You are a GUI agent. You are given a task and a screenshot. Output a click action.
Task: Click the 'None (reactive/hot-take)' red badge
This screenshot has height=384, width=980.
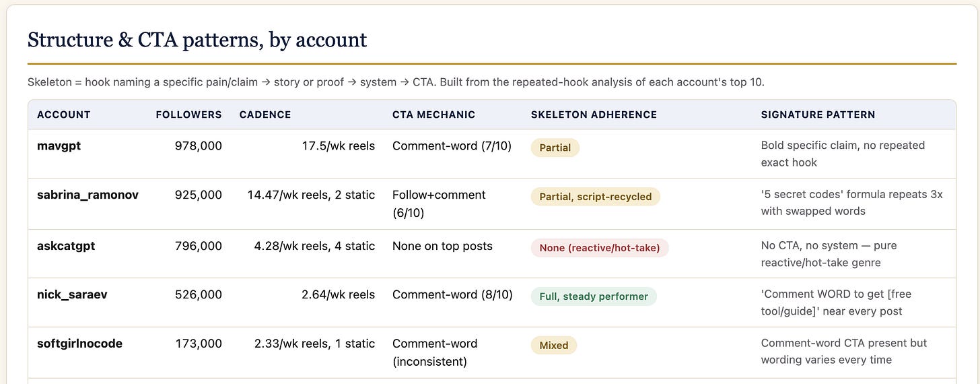(x=600, y=248)
